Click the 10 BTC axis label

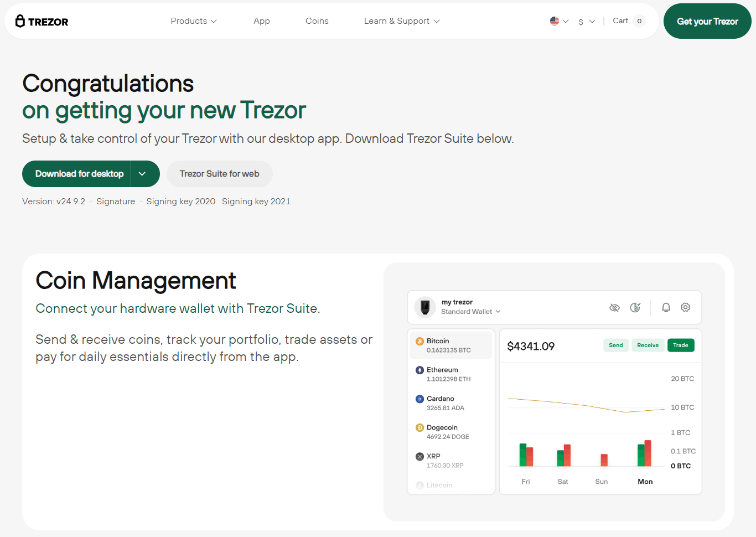click(x=682, y=407)
